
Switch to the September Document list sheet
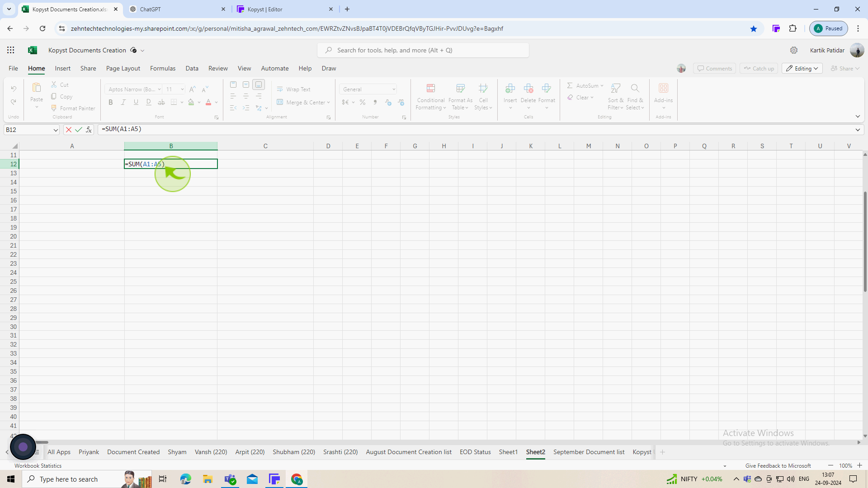589,452
